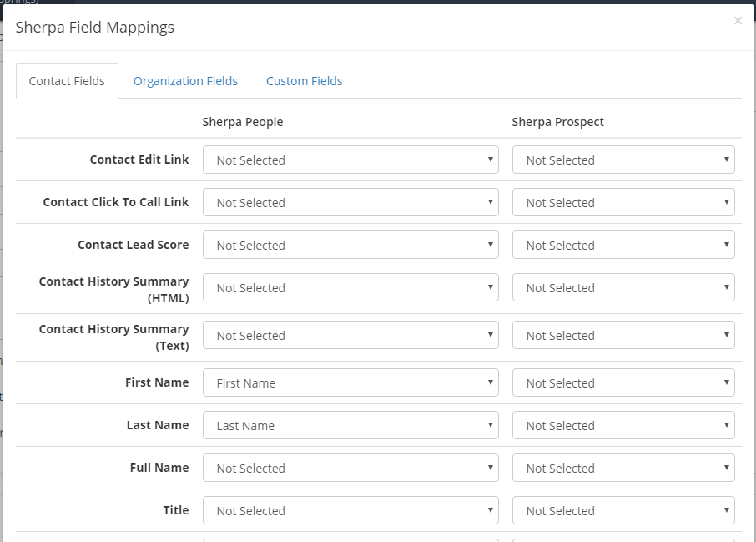Click the Title row label
This screenshot has width=756, height=542.
pos(176,510)
